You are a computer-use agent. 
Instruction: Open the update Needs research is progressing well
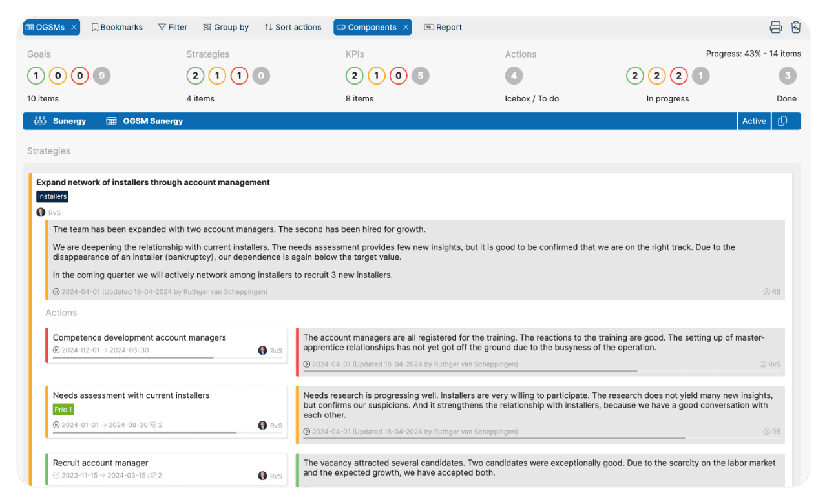[540, 415]
